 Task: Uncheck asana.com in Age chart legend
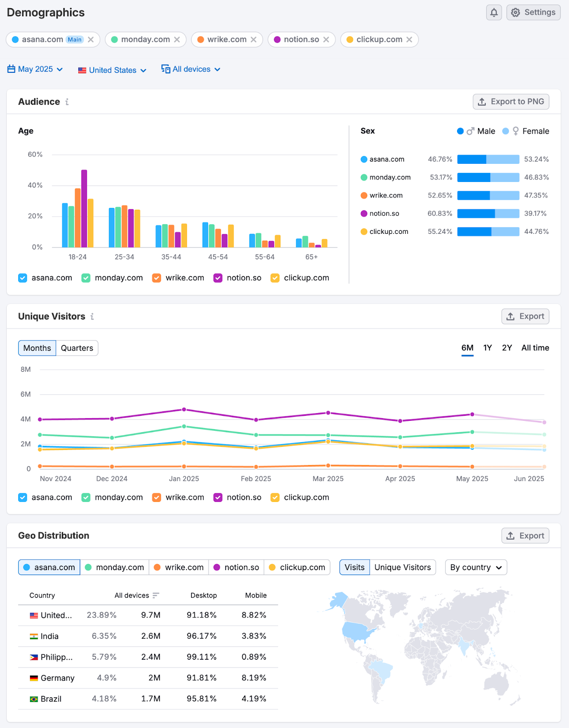click(23, 278)
